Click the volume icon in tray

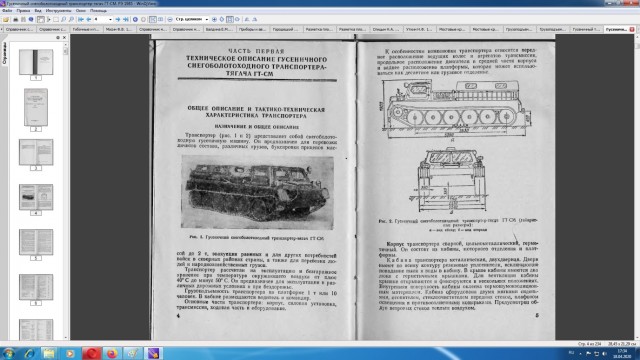point(604,353)
